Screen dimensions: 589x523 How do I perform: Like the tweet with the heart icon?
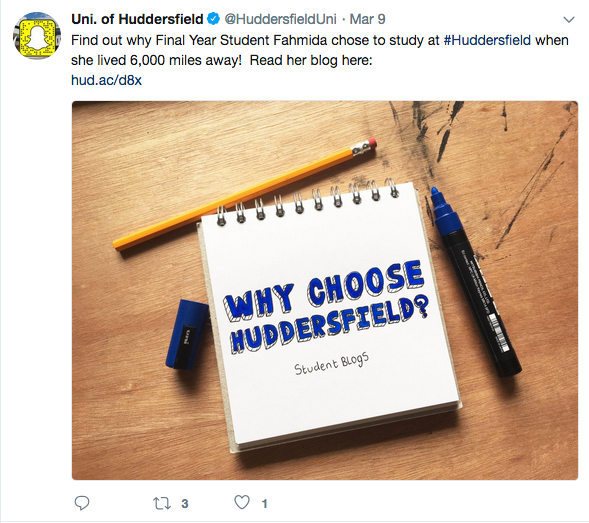pyautogui.click(x=242, y=502)
